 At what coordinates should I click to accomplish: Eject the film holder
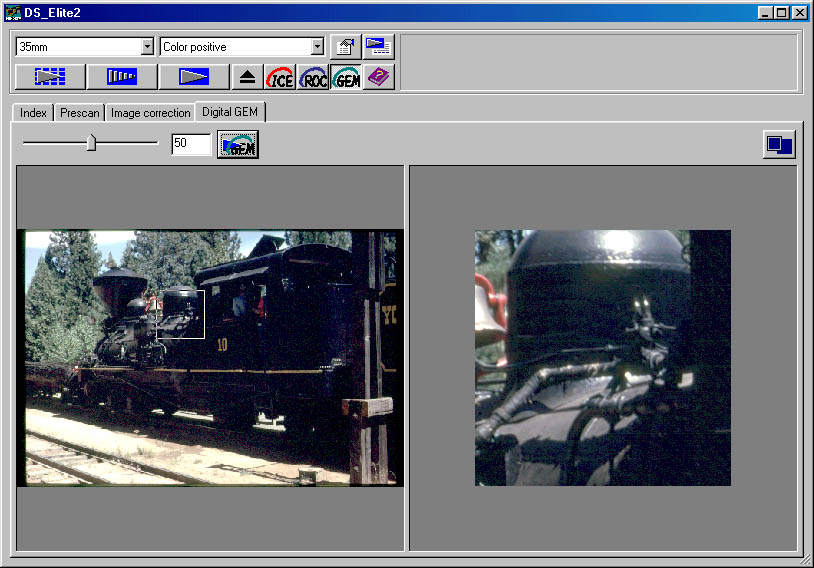pyautogui.click(x=247, y=77)
